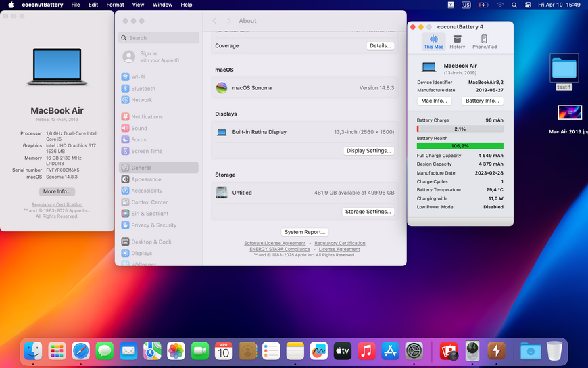
Task: Go forward using About pane forward chevron
Action: pos(228,21)
